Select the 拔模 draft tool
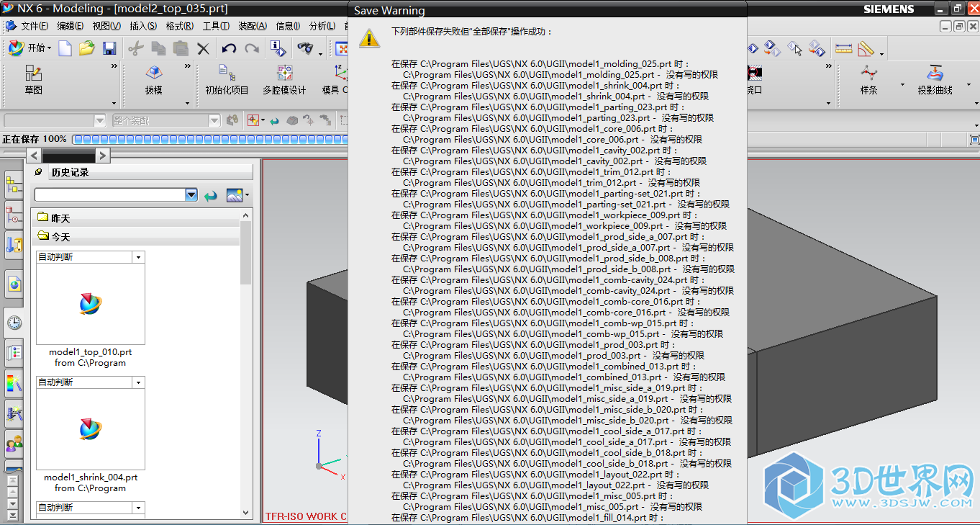The width and height of the screenshot is (980, 525). pyautogui.click(x=153, y=80)
